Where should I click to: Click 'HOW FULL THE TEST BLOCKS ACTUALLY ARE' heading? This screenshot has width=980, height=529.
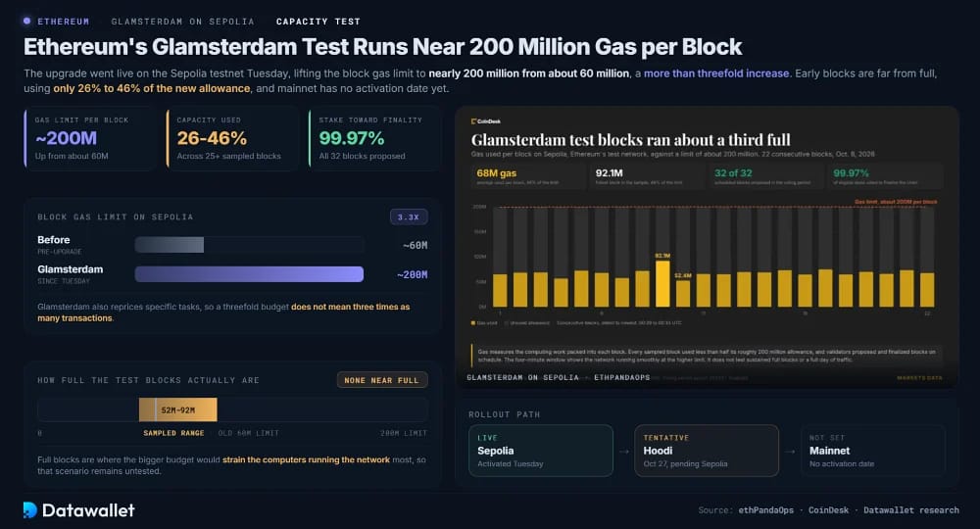(x=148, y=380)
